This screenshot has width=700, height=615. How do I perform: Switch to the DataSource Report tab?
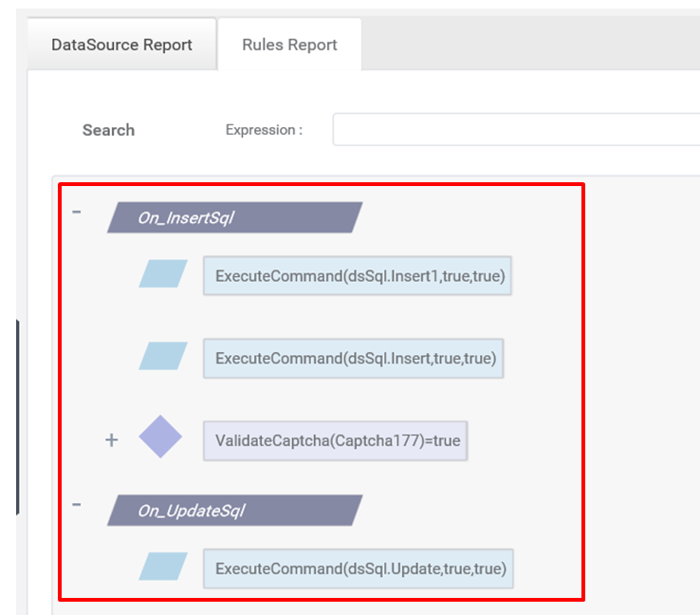coord(121,45)
